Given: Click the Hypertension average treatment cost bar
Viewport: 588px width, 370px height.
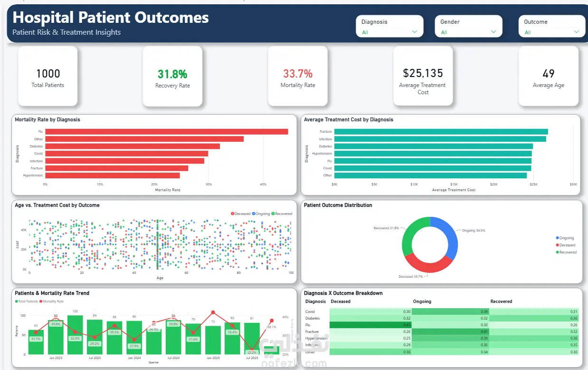Looking at the screenshot, I should 433,154.
